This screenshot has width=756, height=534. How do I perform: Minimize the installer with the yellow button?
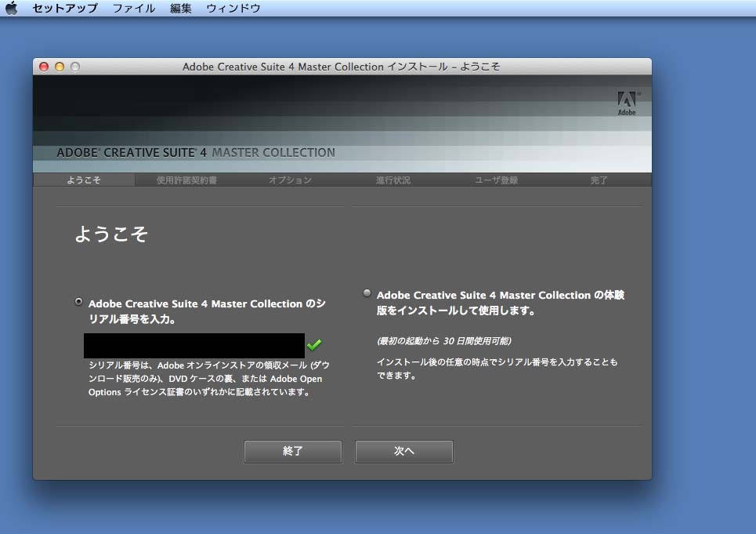click(60, 67)
